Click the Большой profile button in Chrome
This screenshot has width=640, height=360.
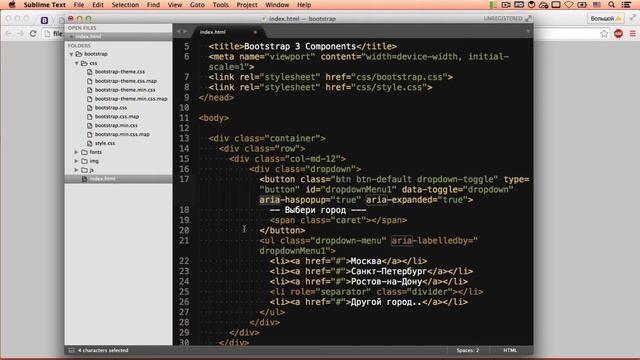click(605, 18)
